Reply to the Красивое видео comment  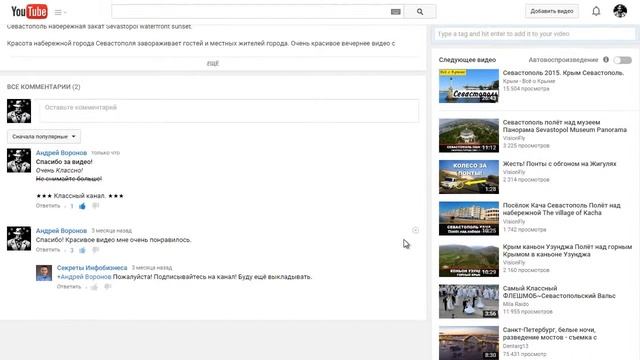pyautogui.click(x=48, y=249)
